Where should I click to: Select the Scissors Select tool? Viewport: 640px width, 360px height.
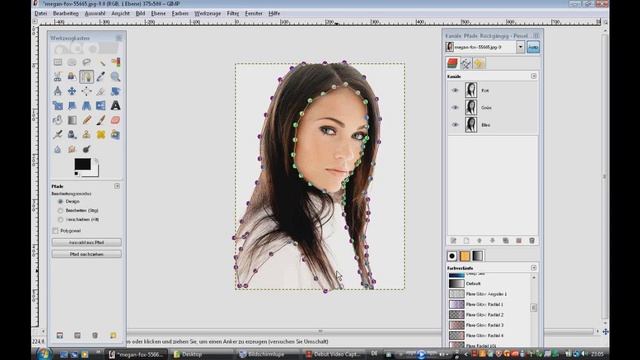[58, 77]
